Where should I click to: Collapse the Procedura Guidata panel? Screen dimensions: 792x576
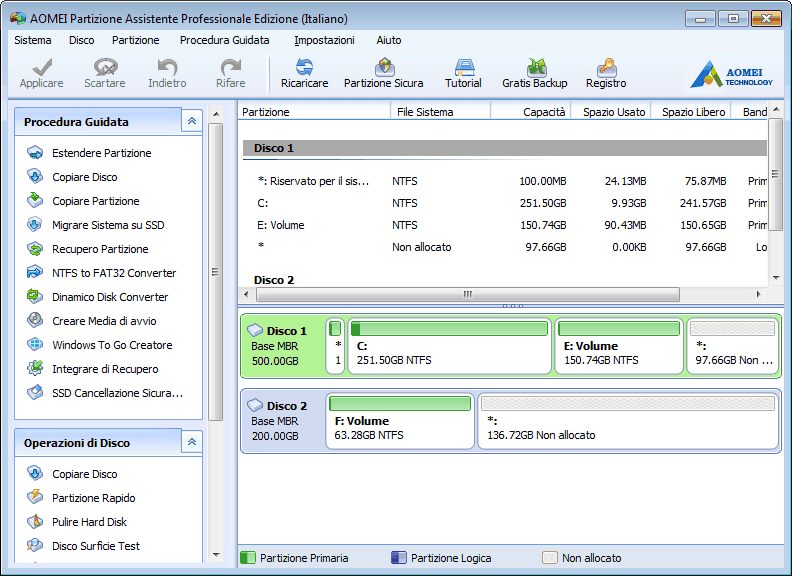point(192,121)
